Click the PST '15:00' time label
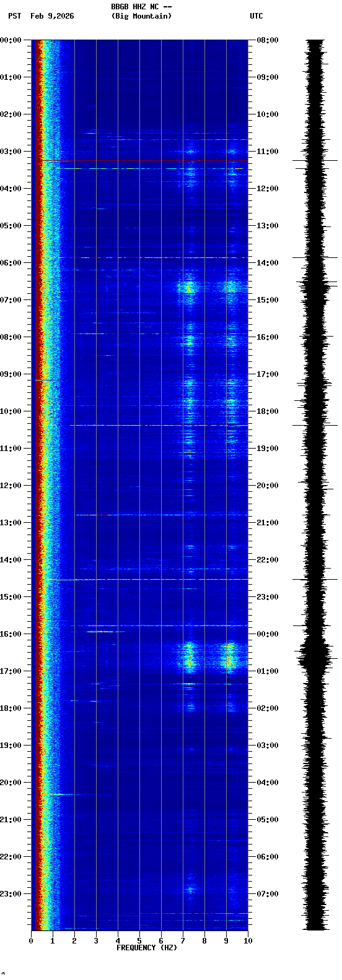Image resolution: width=342 pixels, height=980 pixels. point(11,597)
